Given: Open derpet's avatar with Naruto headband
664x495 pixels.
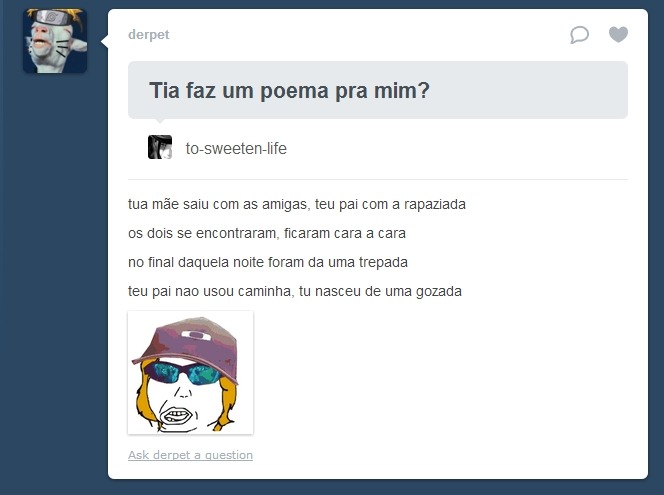Looking at the screenshot, I should tap(55, 41).
